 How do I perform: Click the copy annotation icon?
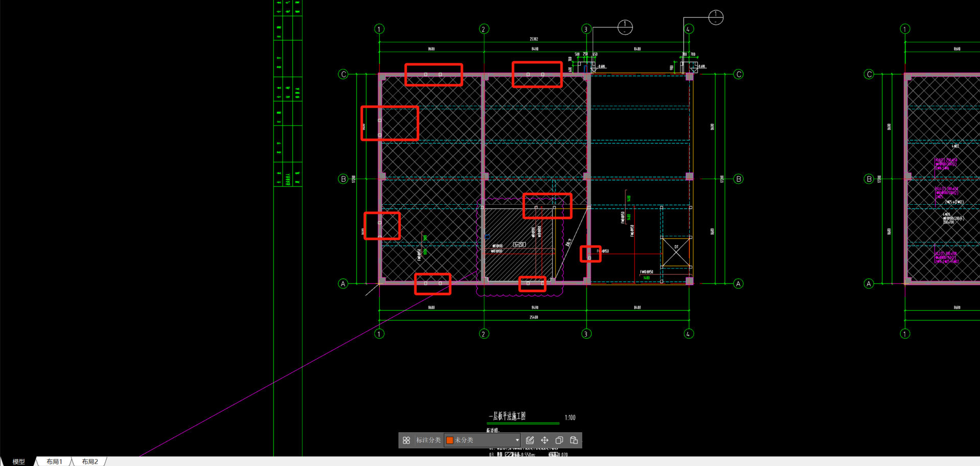[559, 440]
